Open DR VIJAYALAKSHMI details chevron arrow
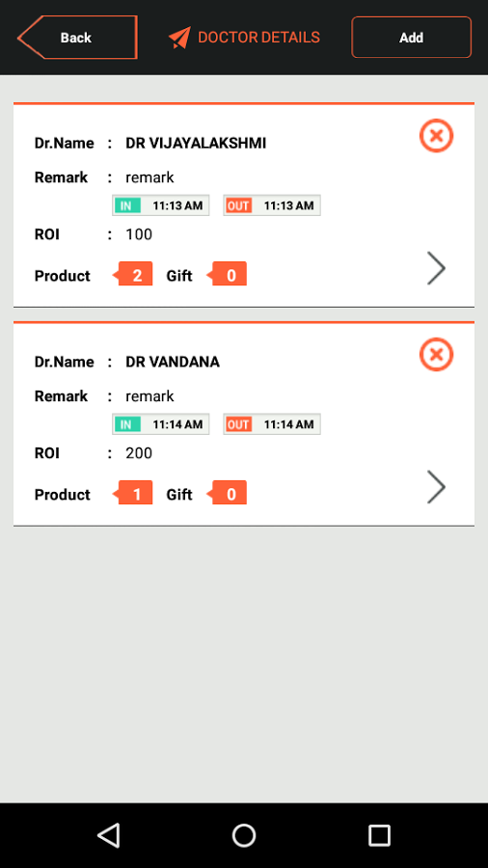This screenshot has width=488, height=868. [x=436, y=268]
